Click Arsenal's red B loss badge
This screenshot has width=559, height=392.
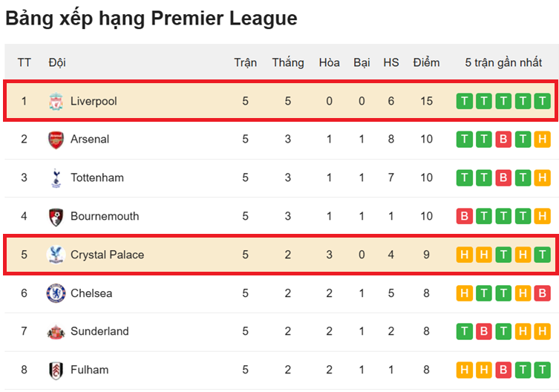503,140
